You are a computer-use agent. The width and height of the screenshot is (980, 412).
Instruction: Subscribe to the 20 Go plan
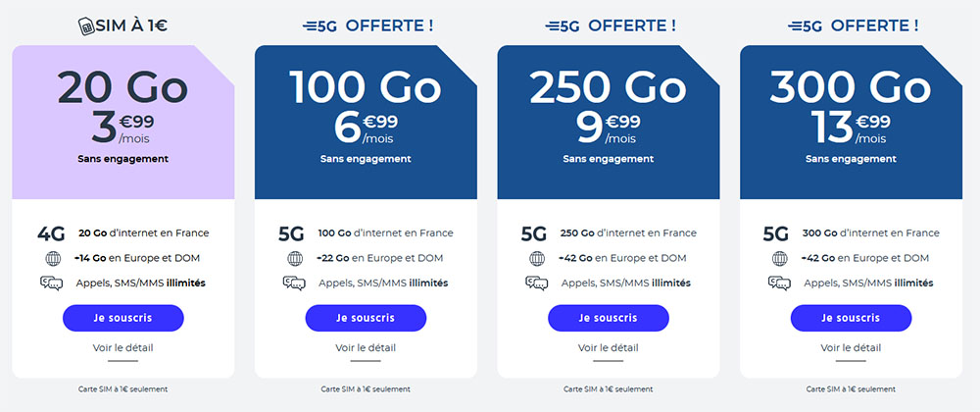coord(123,318)
